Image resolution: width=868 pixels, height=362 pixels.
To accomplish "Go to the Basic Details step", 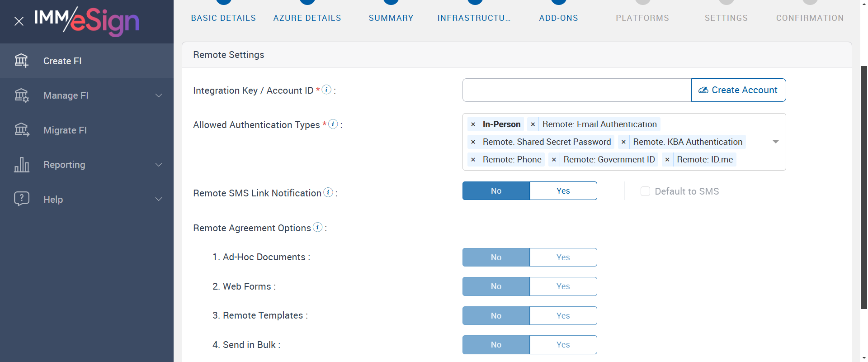I will pyautogui.click(x=223, y=18).
